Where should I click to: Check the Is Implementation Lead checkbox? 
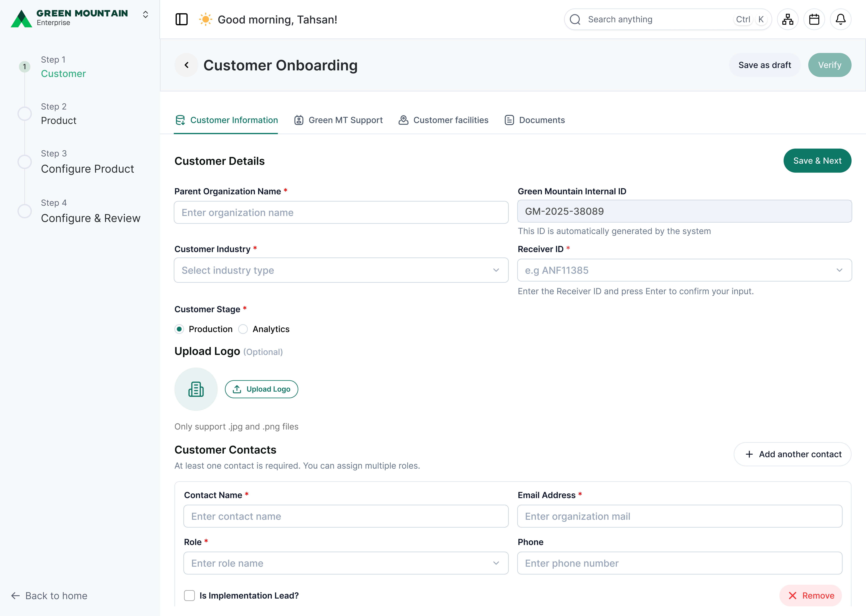tap(189, 596)
